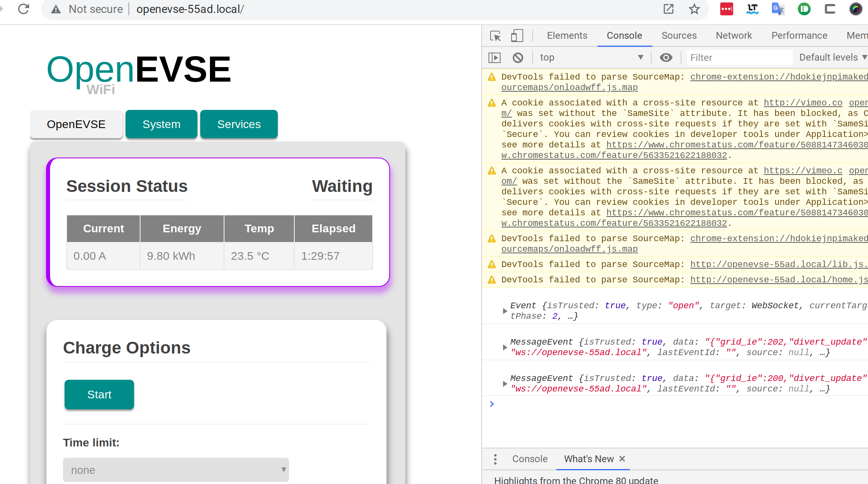Expand the WebSocket open Event object
This screenshot has height=484, width=868.
505,311
